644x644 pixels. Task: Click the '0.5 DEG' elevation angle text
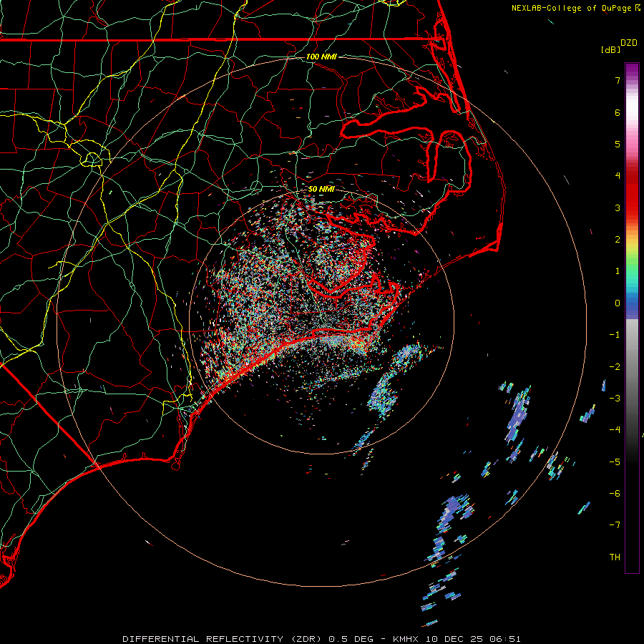[x=351, y=639]
